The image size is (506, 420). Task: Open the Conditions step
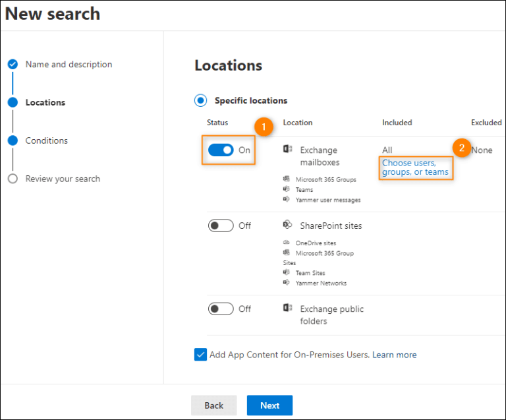point(46,140)
